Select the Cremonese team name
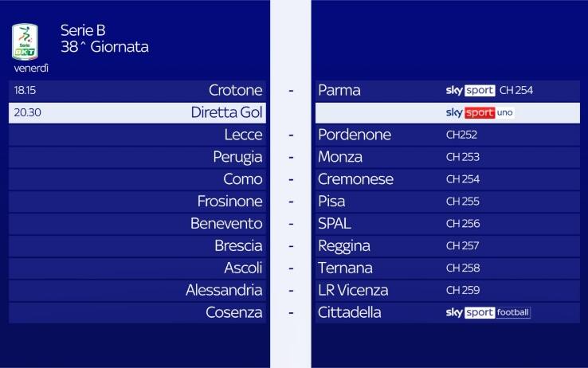 click(356, 179)
